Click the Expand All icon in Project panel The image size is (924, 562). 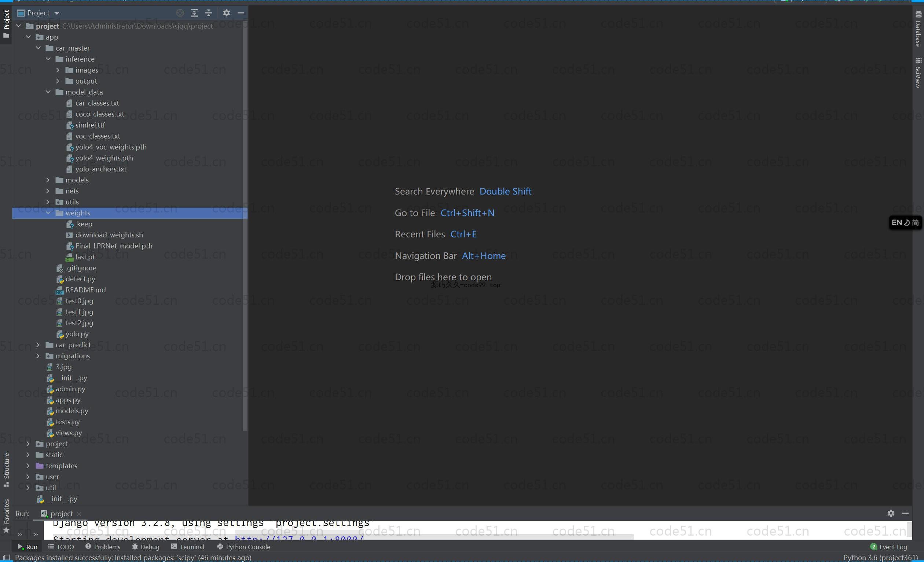click(x=194, y=13)
